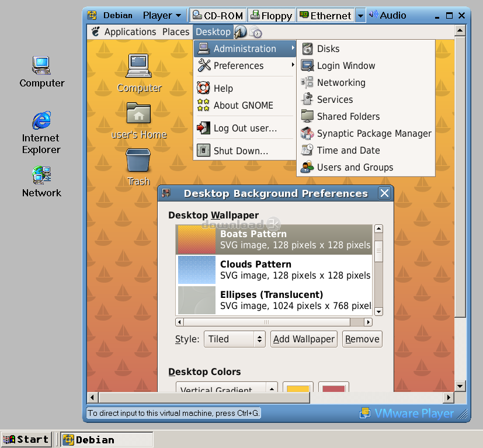Expand the Preferences submenu
483x448 pixels.
[x=245, y=65]
